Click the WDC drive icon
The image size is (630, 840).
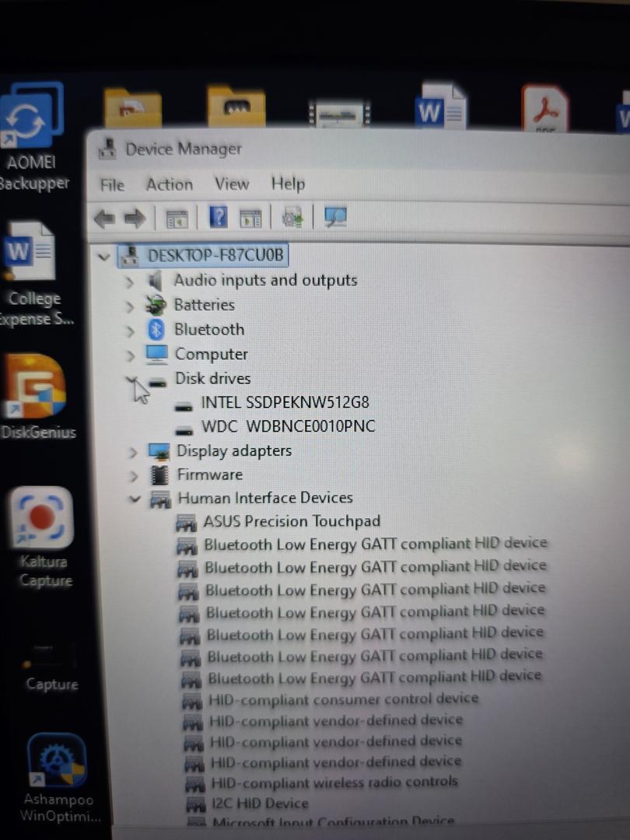[184, 431]
